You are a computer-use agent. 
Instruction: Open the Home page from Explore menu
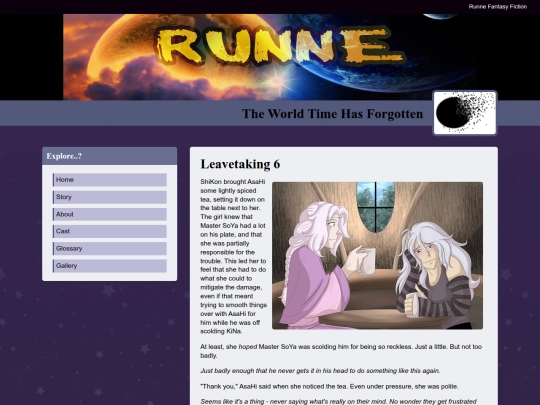pyautogui.click(x=110, y=180)
